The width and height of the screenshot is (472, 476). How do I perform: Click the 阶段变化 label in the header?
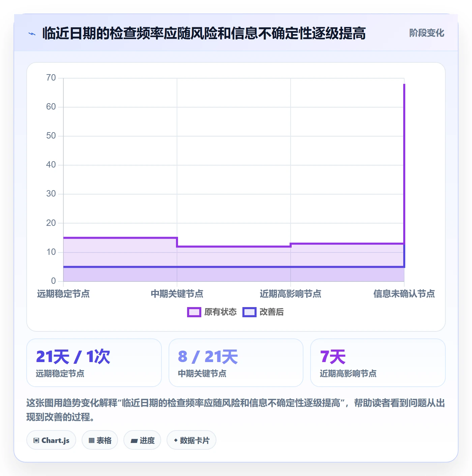pyautogui.click(x=426, y=33)
